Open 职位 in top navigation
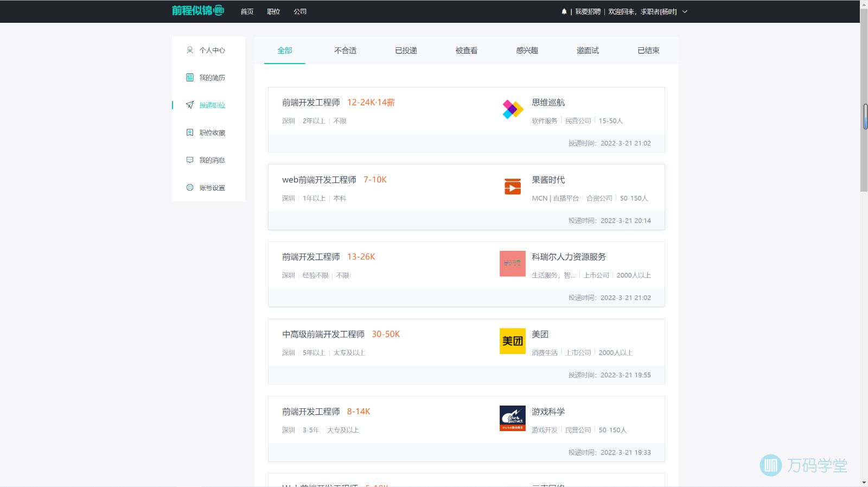Screen dimensions: 868x487 coord(273,11)
